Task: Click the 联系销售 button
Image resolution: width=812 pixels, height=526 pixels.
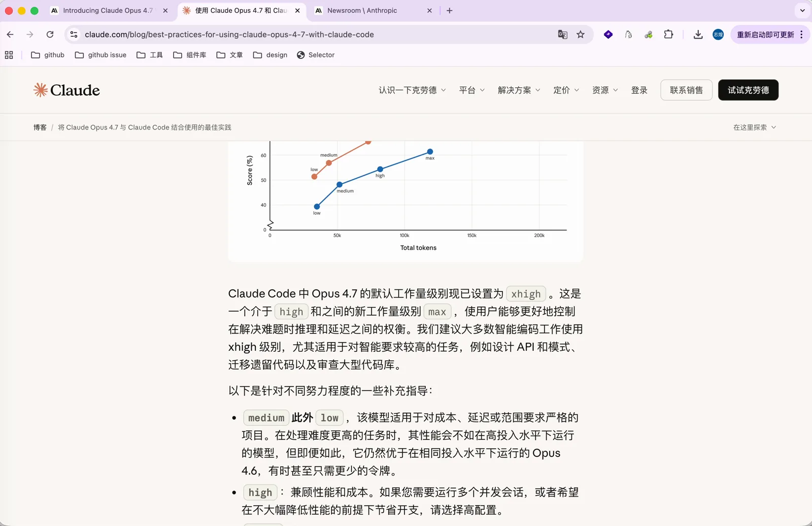Action: 686,90
